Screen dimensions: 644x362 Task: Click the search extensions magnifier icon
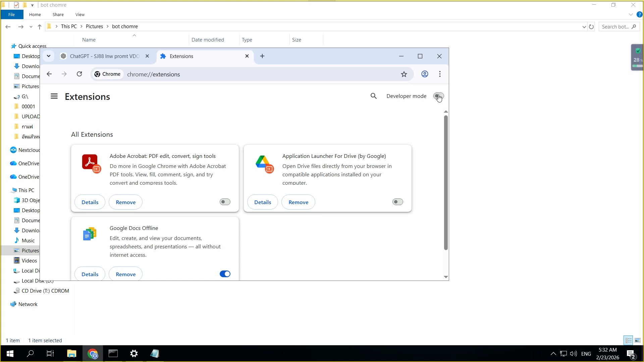click(x=374, y=96)
